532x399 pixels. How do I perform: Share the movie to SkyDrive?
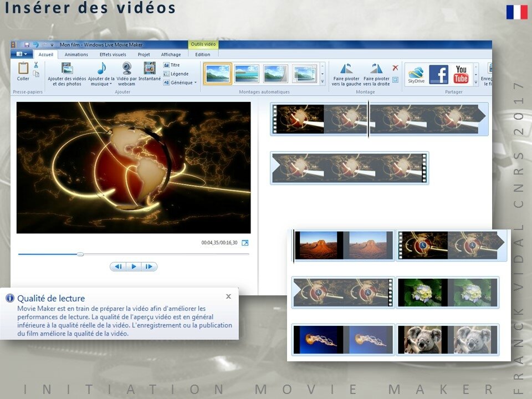point(416,75)
